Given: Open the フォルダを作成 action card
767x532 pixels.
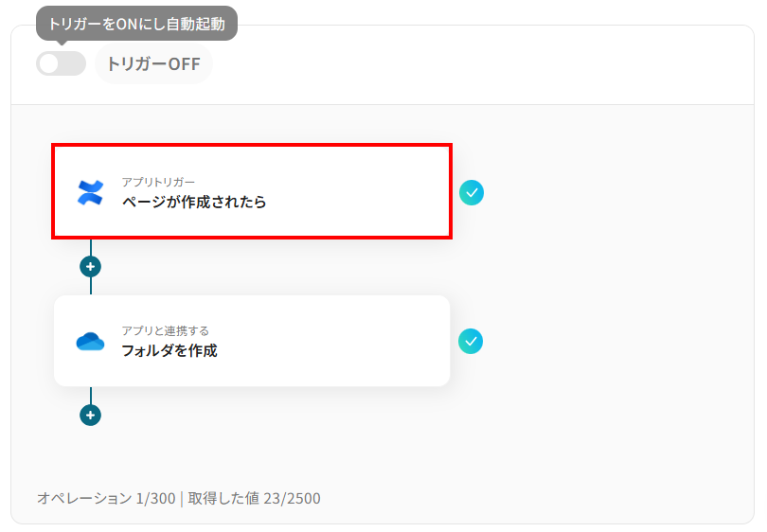Looking at the screenshot, I should (x=252, y=341).
